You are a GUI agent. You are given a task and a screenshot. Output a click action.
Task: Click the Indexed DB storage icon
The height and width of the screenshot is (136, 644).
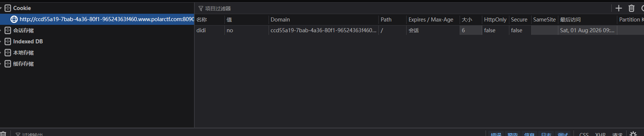pyautogui.click(x=8, y=42)
